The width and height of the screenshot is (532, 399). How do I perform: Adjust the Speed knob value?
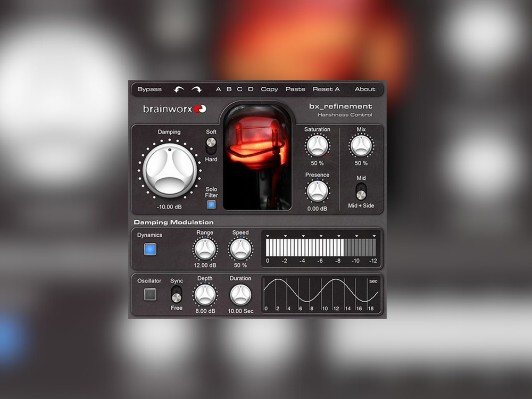240,248
